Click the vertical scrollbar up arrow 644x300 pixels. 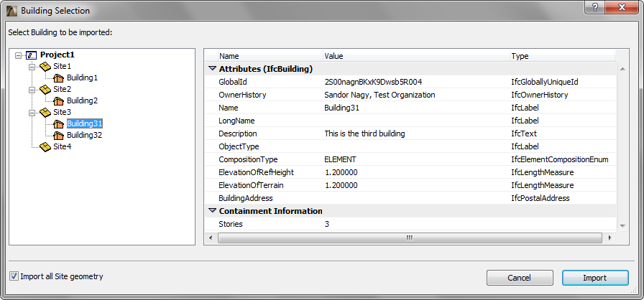[622, 69]
